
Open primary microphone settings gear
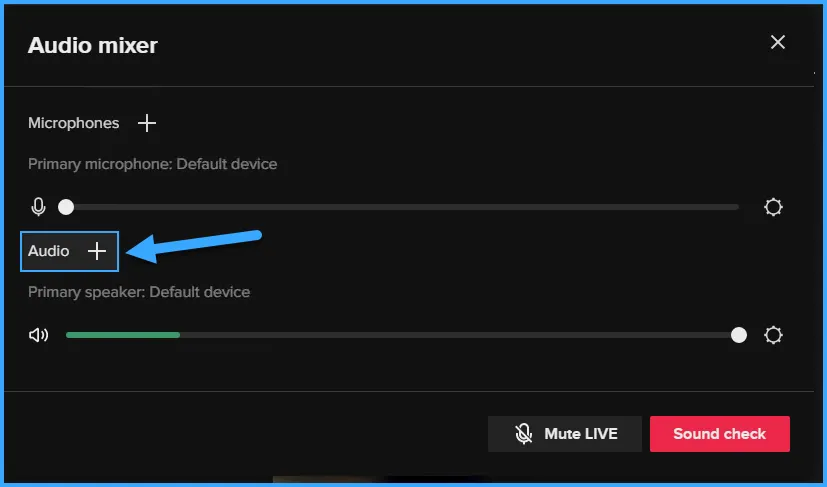click(x=773, y=207)
